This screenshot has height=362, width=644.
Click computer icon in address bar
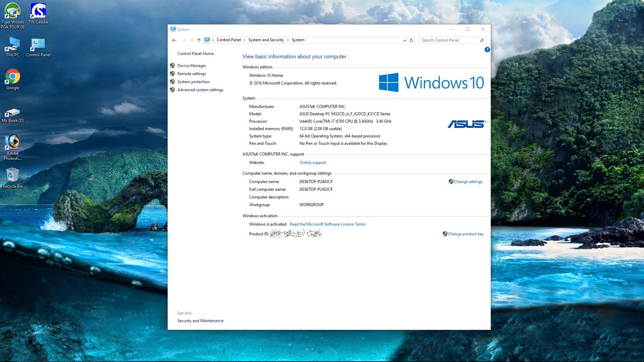[207, 40]
